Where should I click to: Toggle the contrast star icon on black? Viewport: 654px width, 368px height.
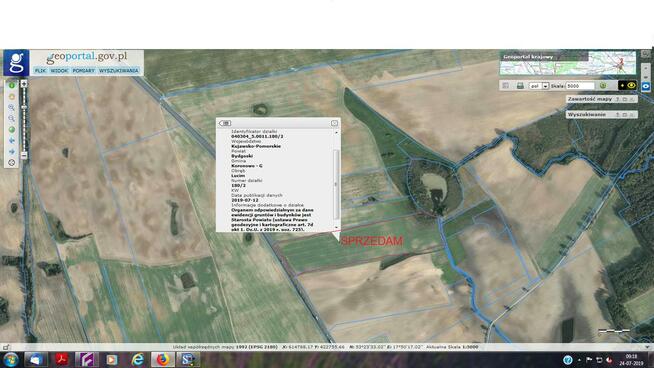(x=622, y=86)
